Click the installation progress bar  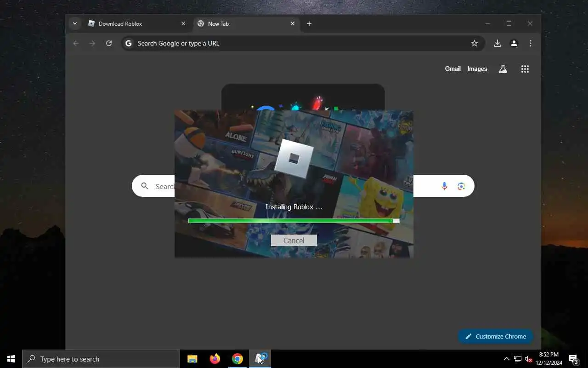click(294, 221)
